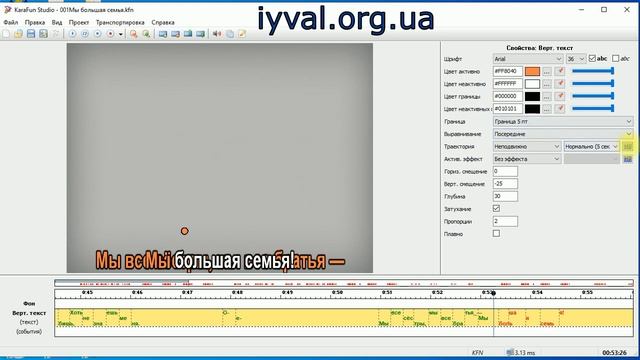Click the Pause toolbar button

pos(85,34)
